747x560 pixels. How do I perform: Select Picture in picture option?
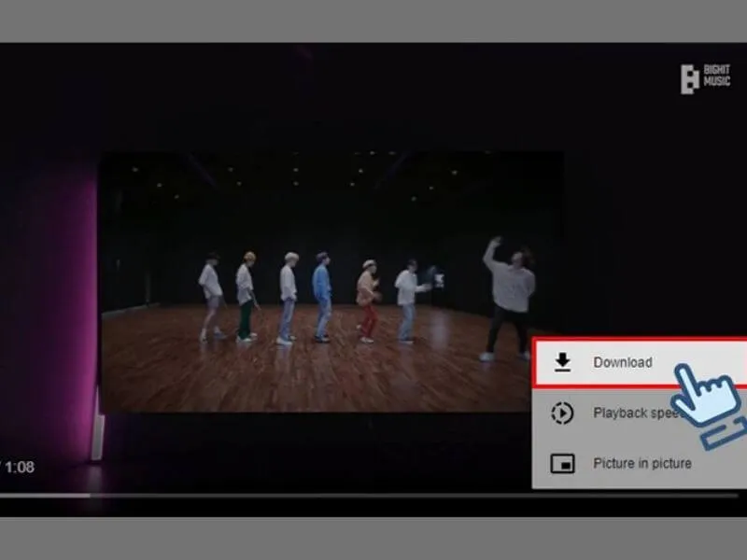point(640,463)
